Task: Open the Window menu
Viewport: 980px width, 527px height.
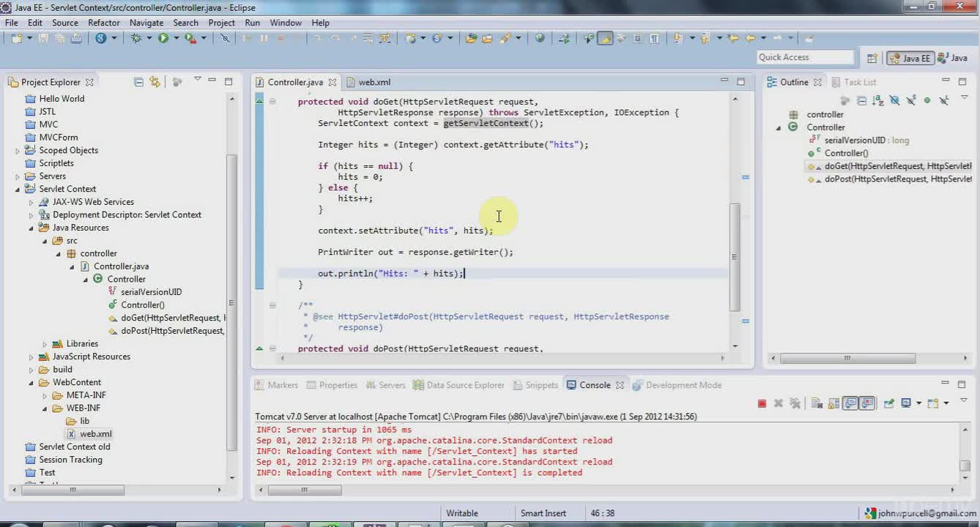Action: pos(286,23)
